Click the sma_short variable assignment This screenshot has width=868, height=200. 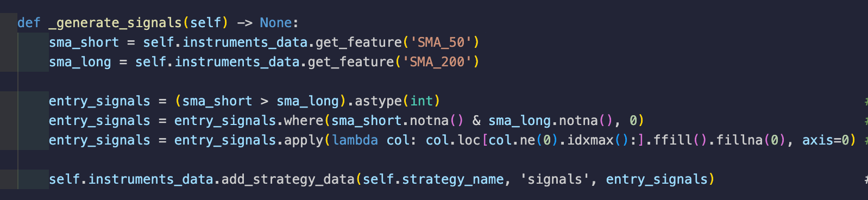(84, 42)
